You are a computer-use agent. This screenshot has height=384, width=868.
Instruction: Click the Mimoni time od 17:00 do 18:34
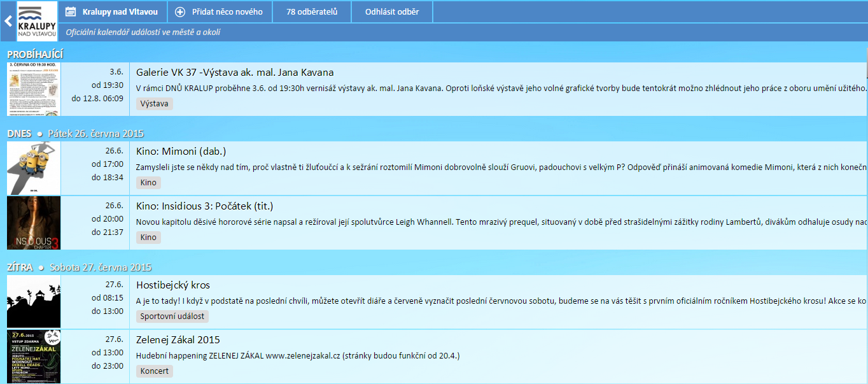[108, 171]
